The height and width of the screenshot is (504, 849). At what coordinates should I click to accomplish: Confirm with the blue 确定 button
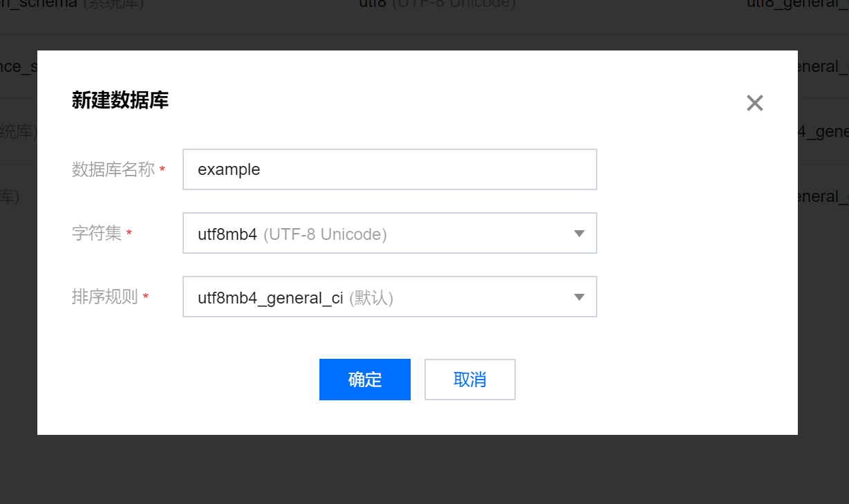[364, 380]
